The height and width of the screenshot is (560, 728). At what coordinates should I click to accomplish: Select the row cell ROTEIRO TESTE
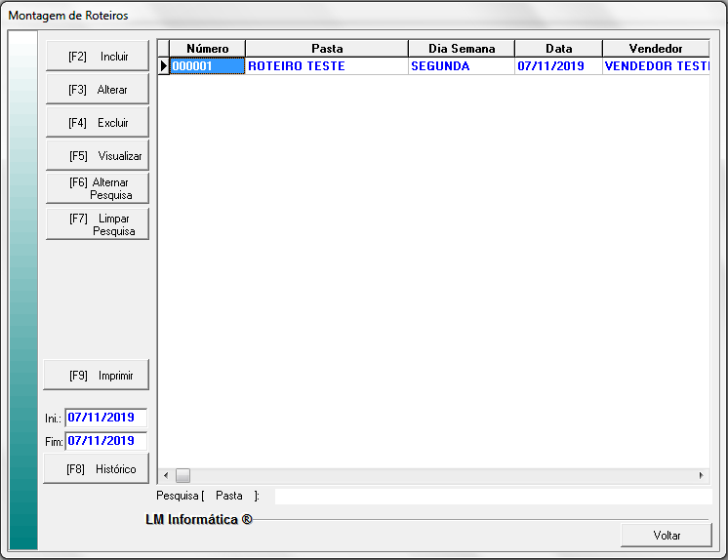coord(326,66)
